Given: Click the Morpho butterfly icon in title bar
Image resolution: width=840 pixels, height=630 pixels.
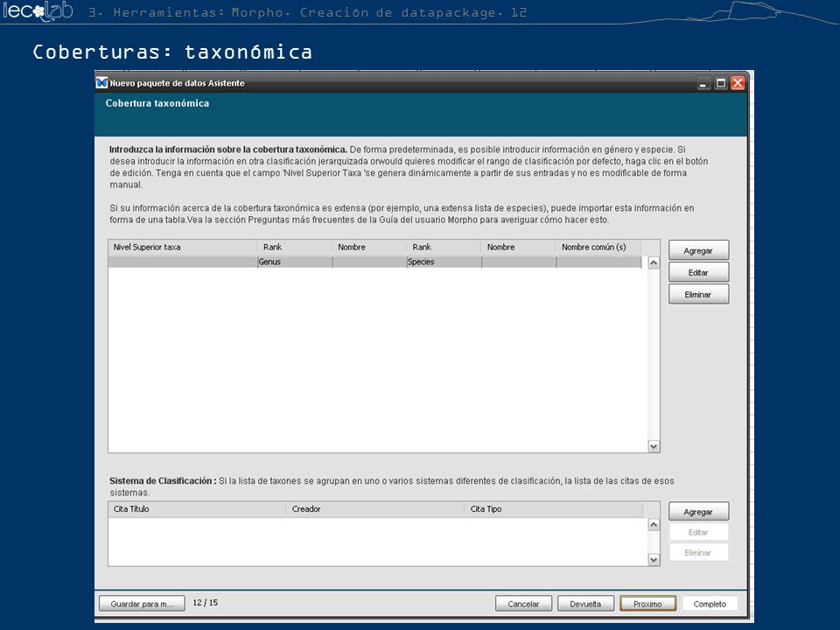Looking at the screenshot, I should coord(101,83).
